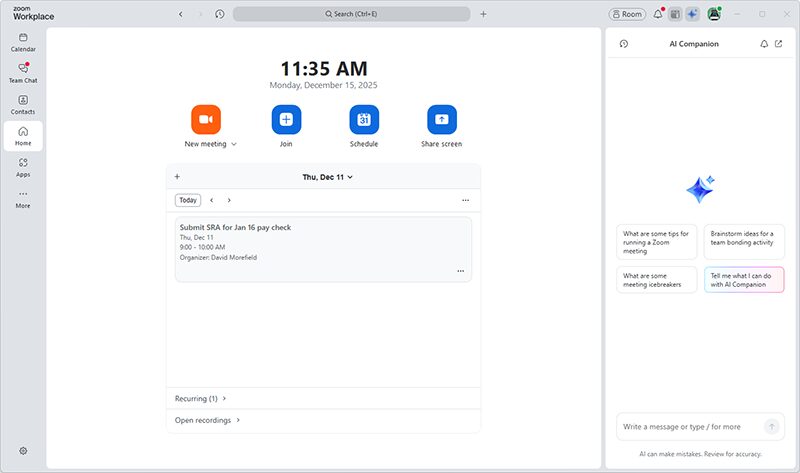The image size is (800, 473).
Task: Open Team Chat from the sidebar
Action: (23, 72)
